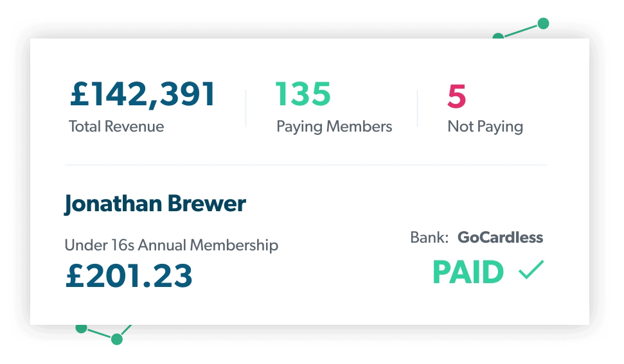Click the green dot at top right

[543, 24]
